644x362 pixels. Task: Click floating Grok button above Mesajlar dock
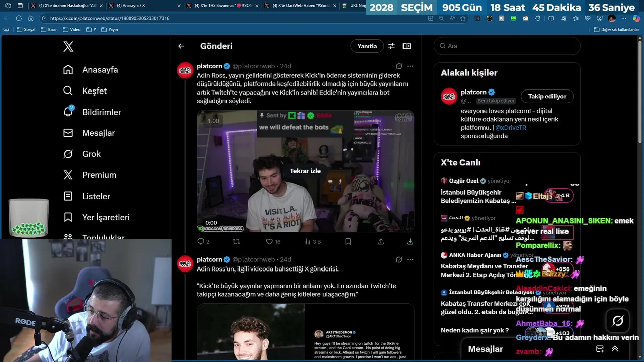(x=618, y=321)
